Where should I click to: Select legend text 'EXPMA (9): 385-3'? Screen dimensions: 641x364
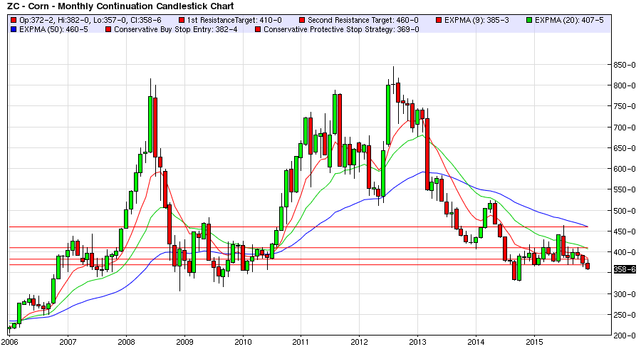click(476, 20)
